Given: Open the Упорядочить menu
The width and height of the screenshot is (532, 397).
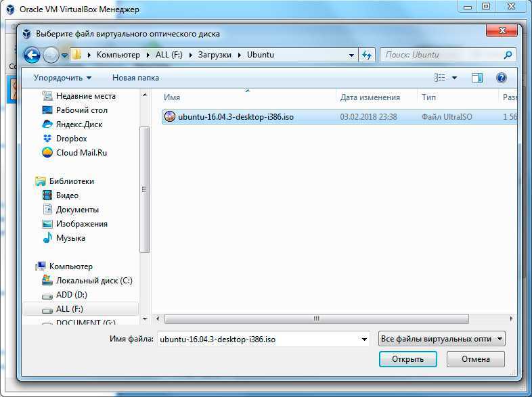Looking at the screenshot, I should [62, 78].
